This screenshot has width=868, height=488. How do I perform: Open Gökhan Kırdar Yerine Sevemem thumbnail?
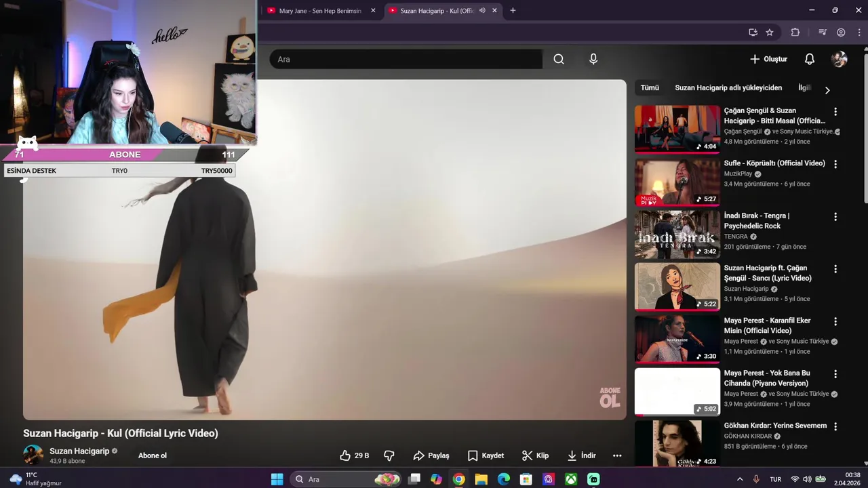677,443
